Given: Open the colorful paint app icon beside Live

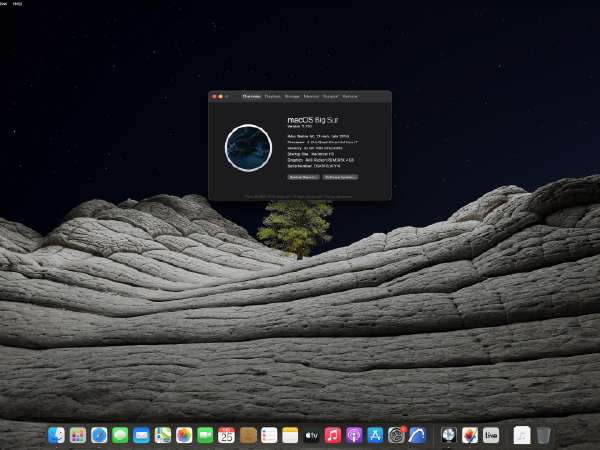Looking at the screenshot, I should 470,435.
